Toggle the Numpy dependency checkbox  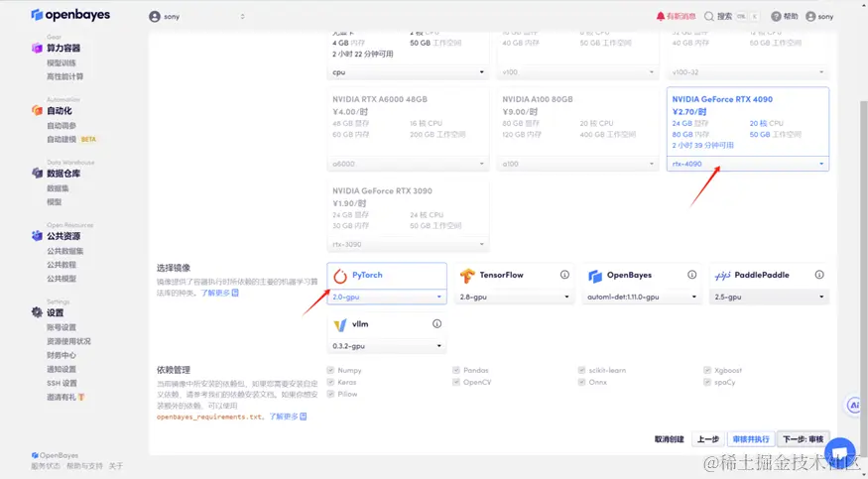click(x=330, y=370)
